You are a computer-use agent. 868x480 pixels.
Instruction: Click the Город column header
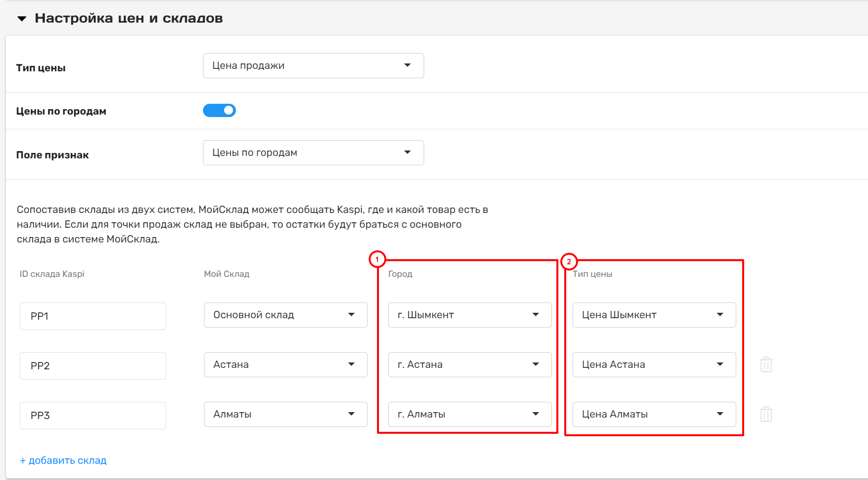click(400, 274)
